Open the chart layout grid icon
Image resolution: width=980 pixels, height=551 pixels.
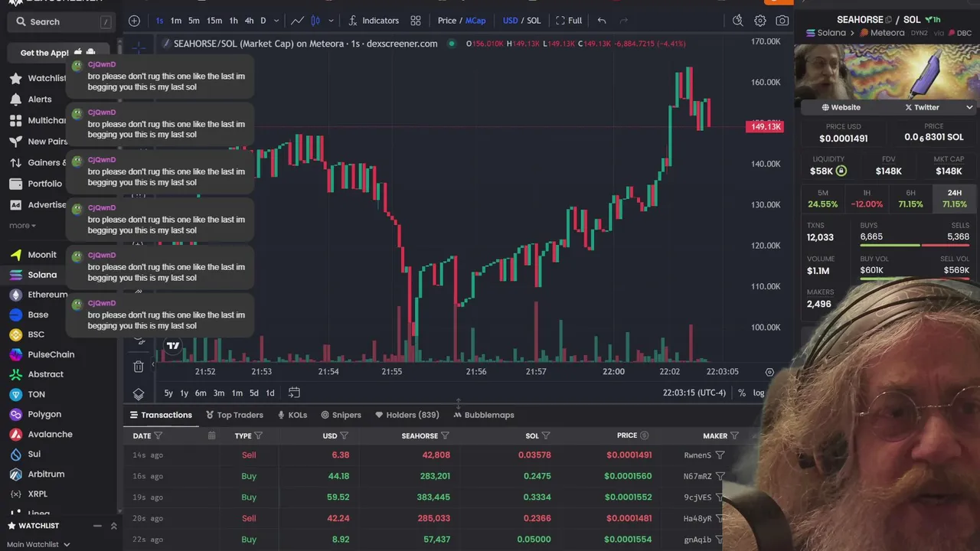pos(416,21)
